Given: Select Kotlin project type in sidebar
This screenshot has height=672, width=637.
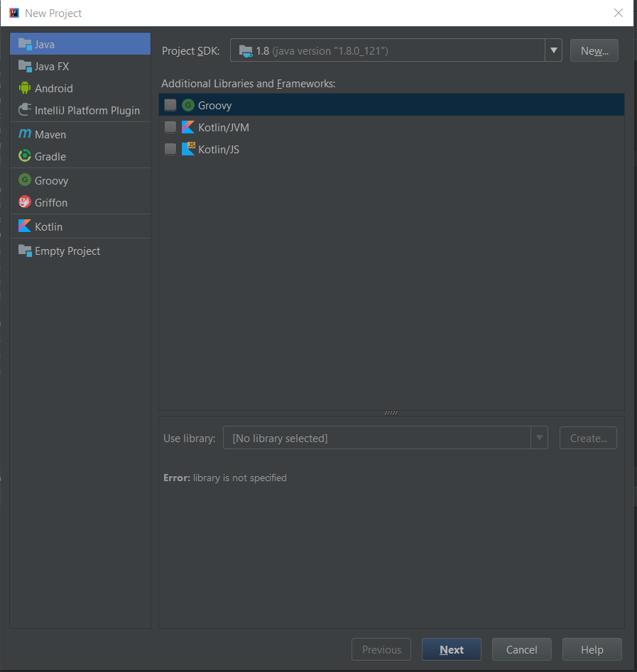Looking at the screenshot, I should 80,226.
